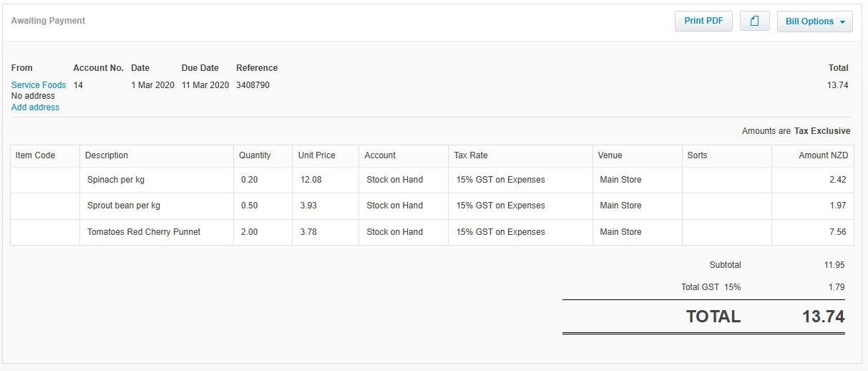This screenshot has width=868, height=371.
Task: Click the Add address link
Action: (35, 107)
